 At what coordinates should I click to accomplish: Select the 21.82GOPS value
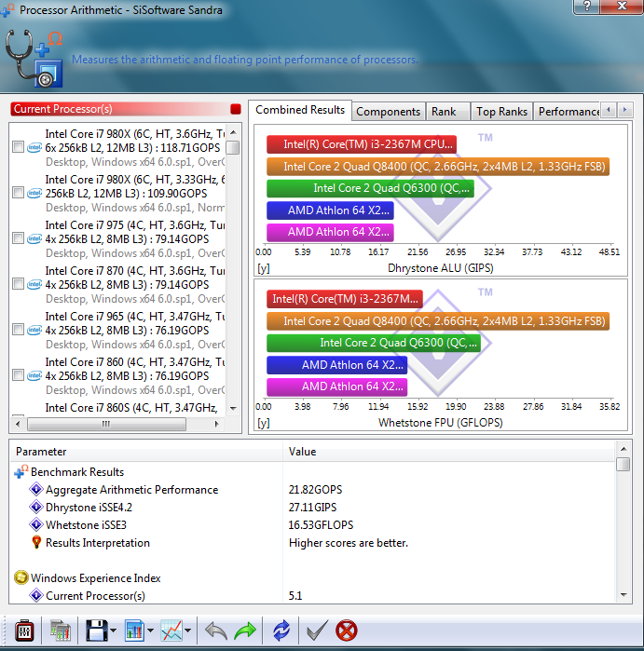[x=315, y=490]
